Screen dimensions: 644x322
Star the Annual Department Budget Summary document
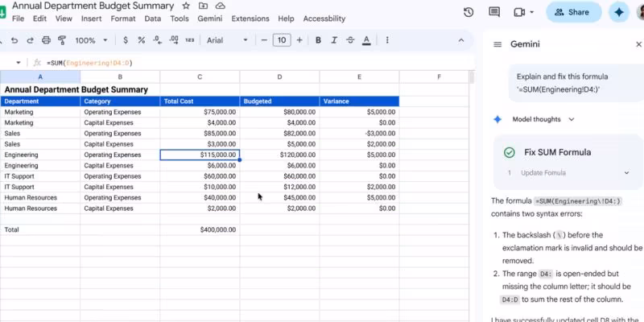click(x=186, y=6)
